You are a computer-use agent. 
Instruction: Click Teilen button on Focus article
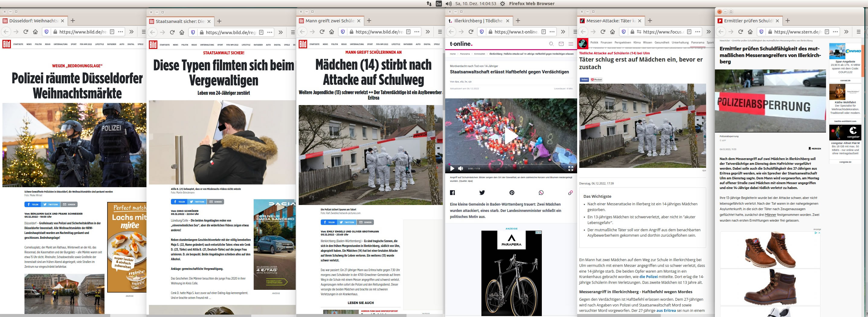(x=584, y=80)
